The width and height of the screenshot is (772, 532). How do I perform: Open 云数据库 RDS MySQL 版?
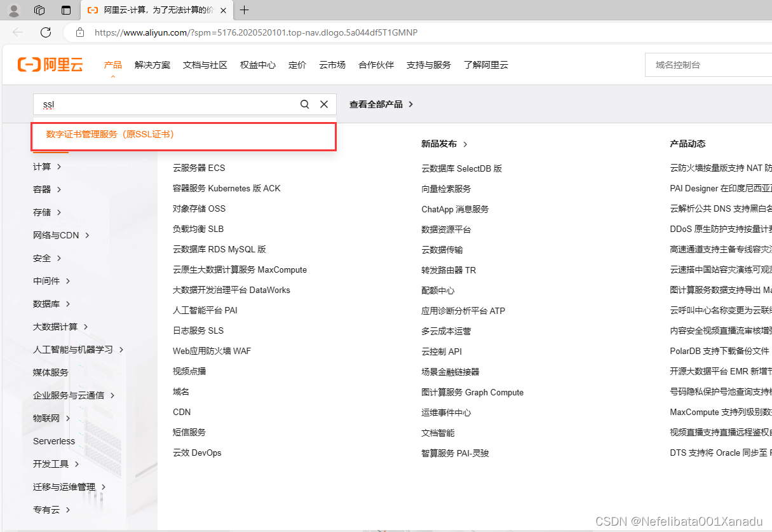pos(219,249)
